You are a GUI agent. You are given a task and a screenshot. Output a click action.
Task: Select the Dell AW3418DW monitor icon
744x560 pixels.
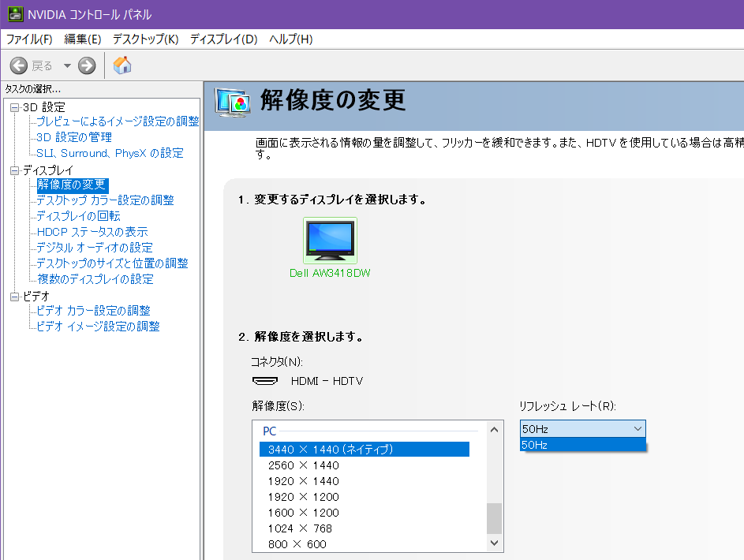point(331,241)
